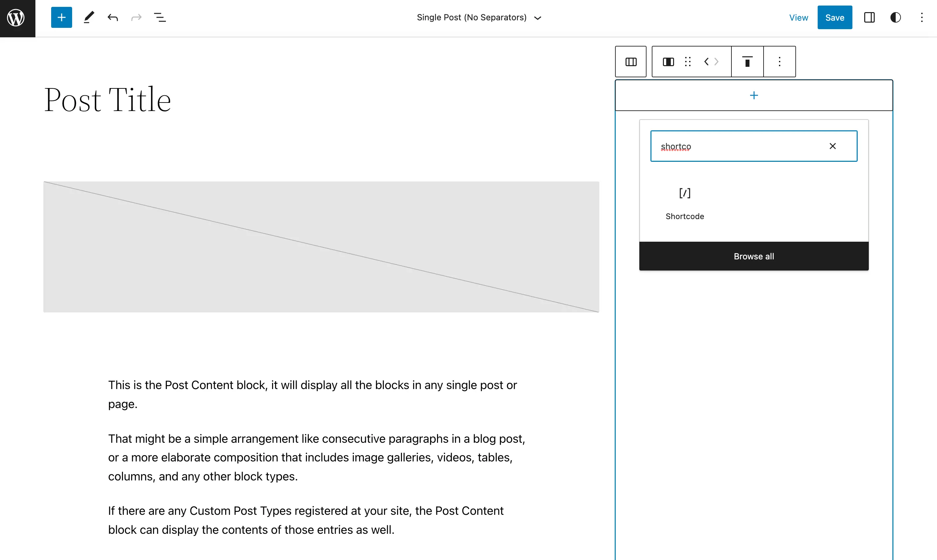
Task: Expand the post template dropdown arrow
Action: click(539, 17)
